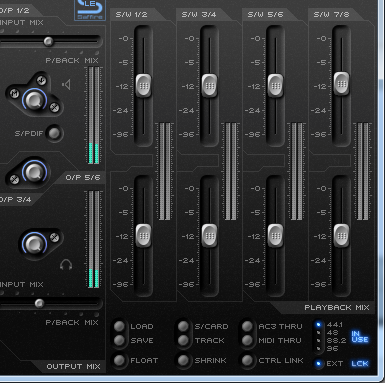The height and width of the screenshot is (383, 385).
Task: Click the lower S/W 5/6 fader handle
Action: pos(275,236)
